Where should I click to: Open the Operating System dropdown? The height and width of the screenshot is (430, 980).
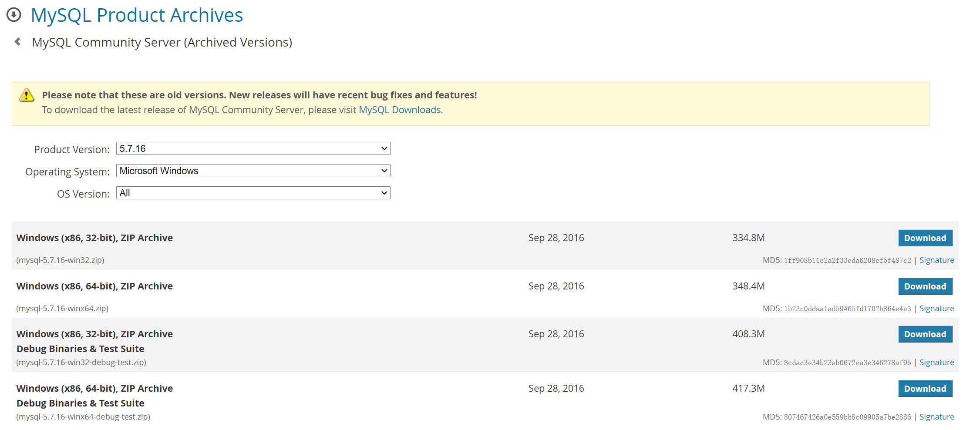[x=253, y=171]
